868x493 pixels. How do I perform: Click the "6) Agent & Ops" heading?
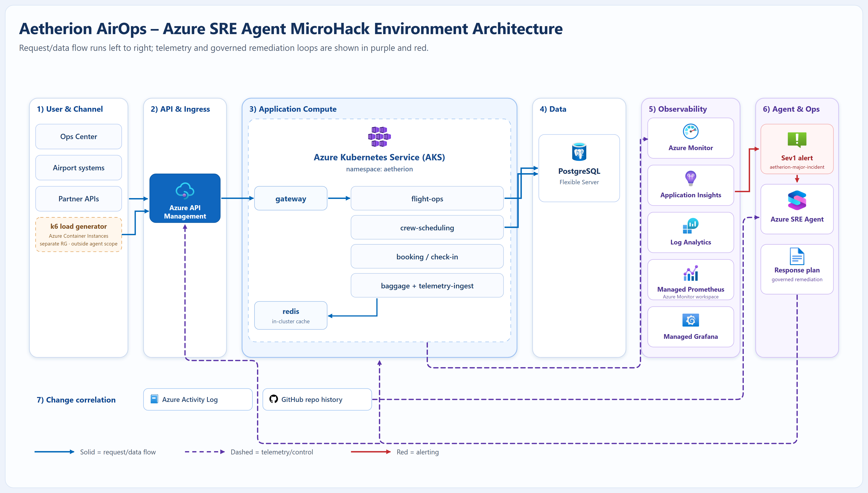[791, 109]
